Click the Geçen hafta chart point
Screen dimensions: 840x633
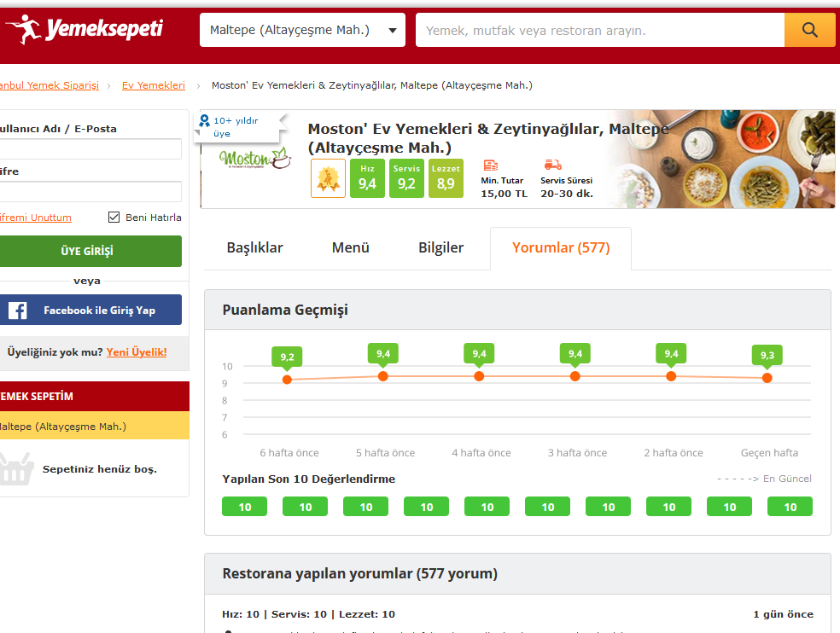[x=767, y=378]
